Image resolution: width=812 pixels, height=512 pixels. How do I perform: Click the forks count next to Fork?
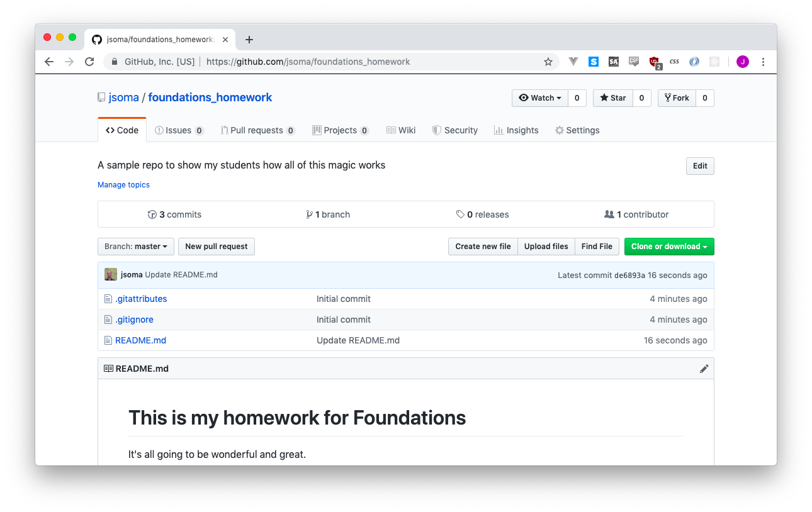705,98
